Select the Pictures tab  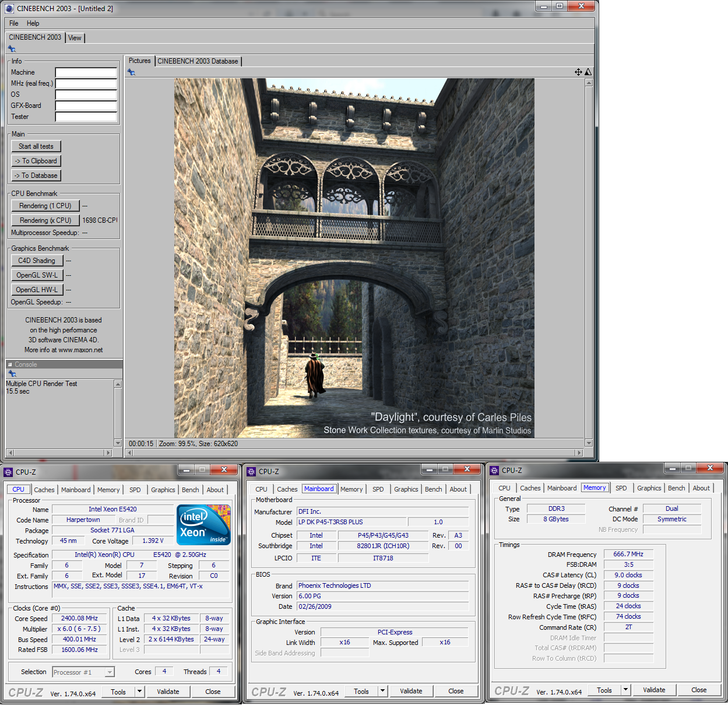(139, 61)
